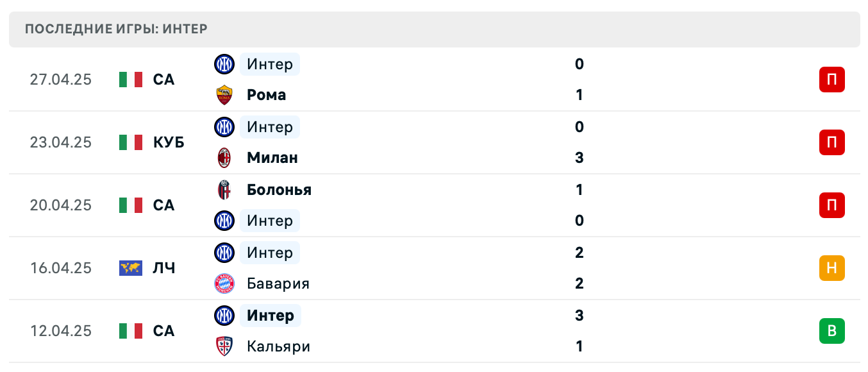Select the Cagliari club crest
868x372 pixels.
coord(224,346)
